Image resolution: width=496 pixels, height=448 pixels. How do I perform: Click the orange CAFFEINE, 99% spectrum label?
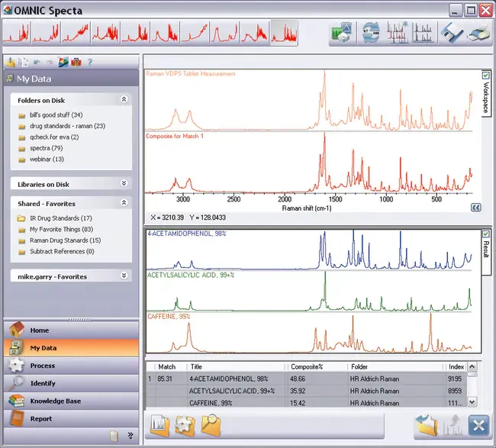tap(169, 317)
